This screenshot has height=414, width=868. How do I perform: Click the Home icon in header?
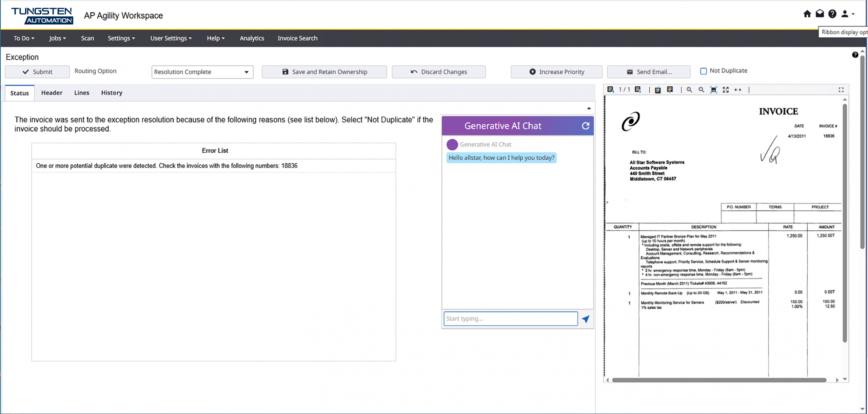point(807,14)
